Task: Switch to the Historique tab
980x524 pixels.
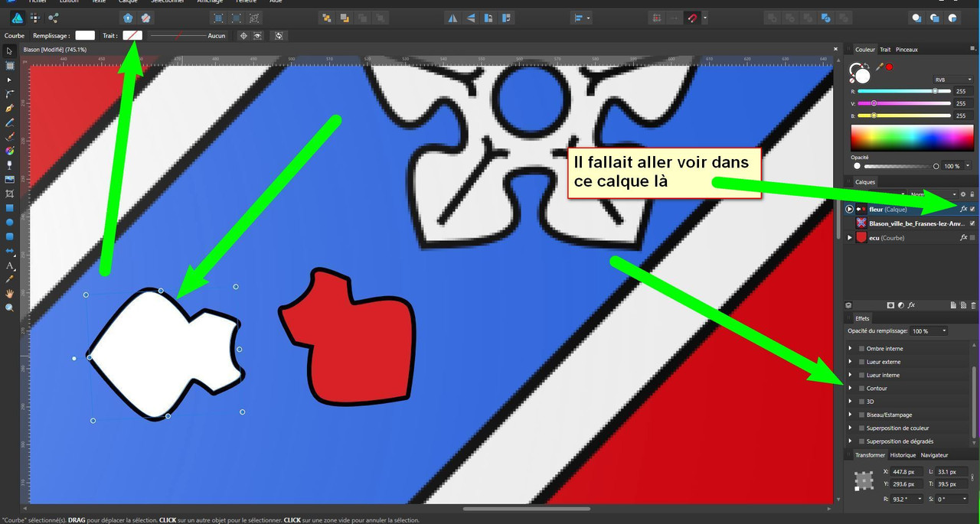Action: 903,455
